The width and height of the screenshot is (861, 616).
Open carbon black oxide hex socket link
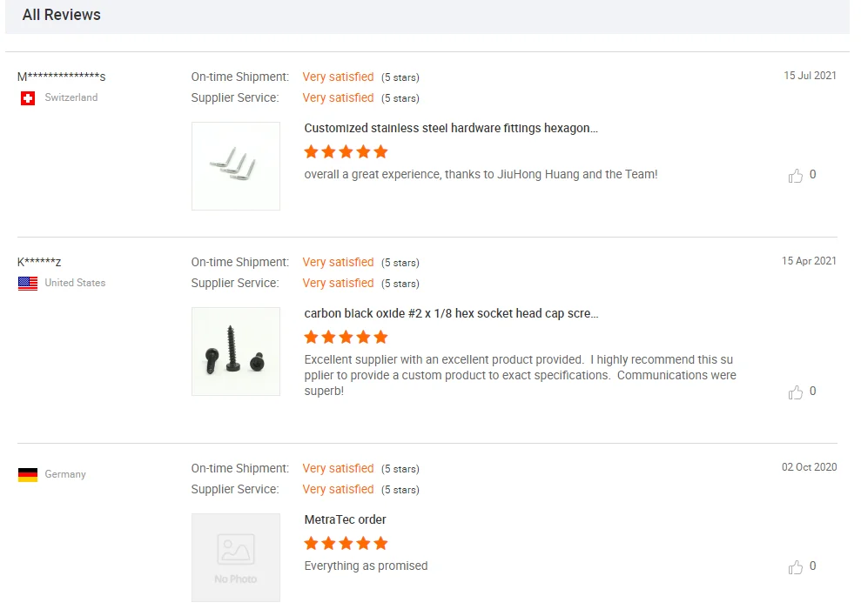pyautogui.click(x=451, y=313)
